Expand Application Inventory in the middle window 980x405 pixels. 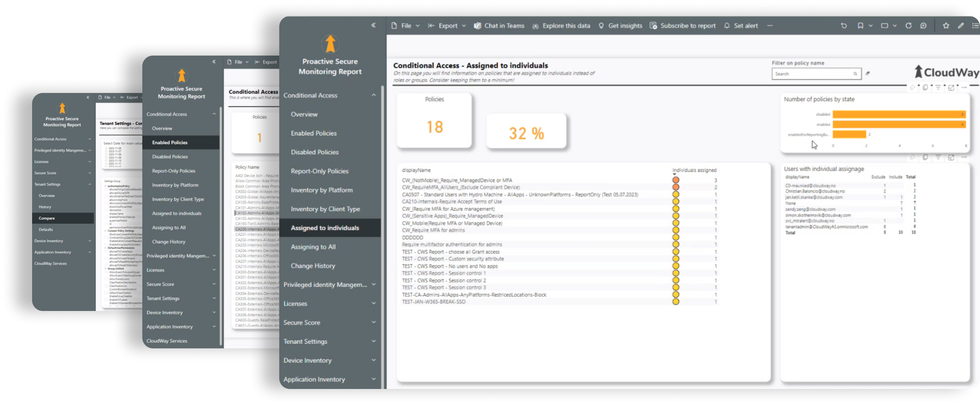point(214,326)
